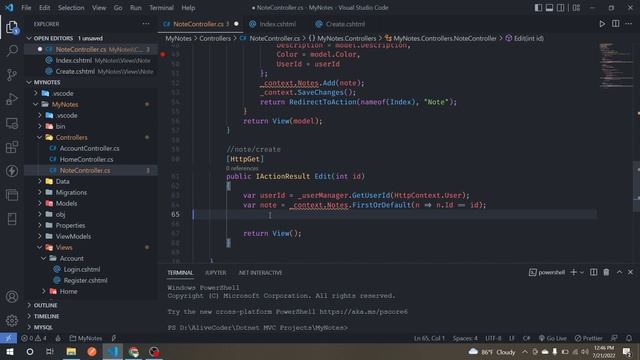Open HomeController.cs in explorer
The width and height of the screenshot is (640, 360).
click(x=86, y=159)
